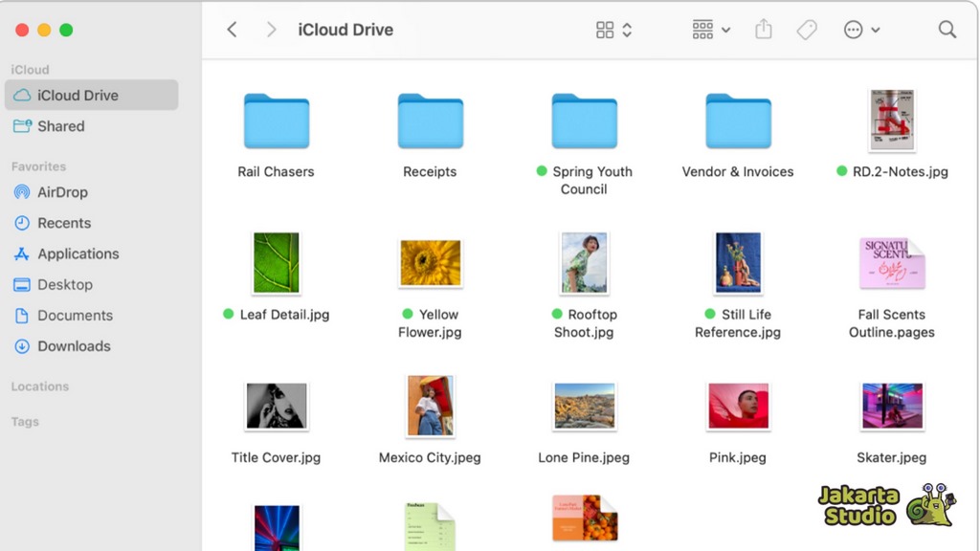
Task: Select the Mexico City.jpeg thumbnail
Action: [430, 406]
